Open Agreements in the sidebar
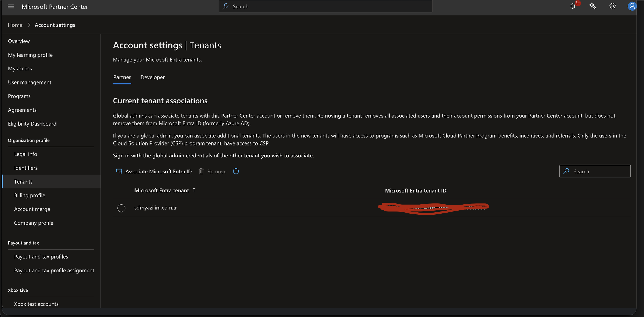Image resolution: width=644 pixels, height=317 pixels. (x=22, y=110)
